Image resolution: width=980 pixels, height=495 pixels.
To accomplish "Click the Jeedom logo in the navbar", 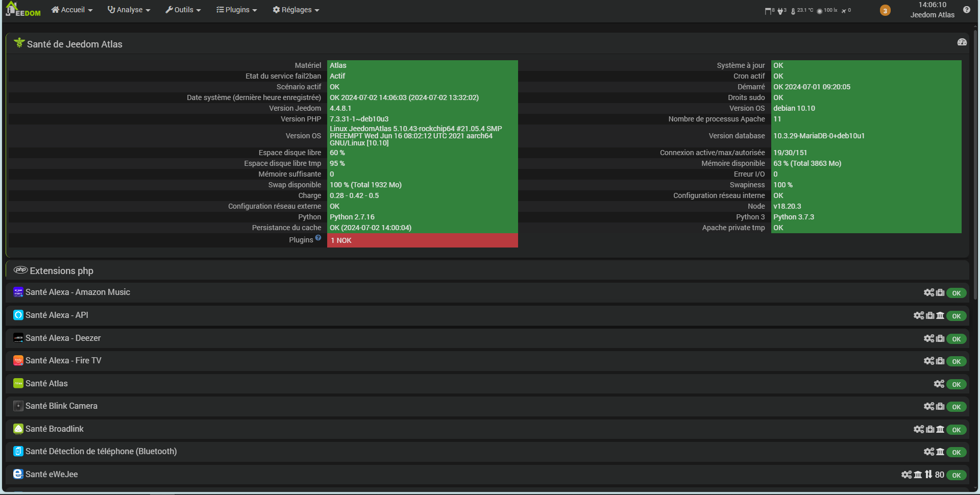I will (23, 9).
